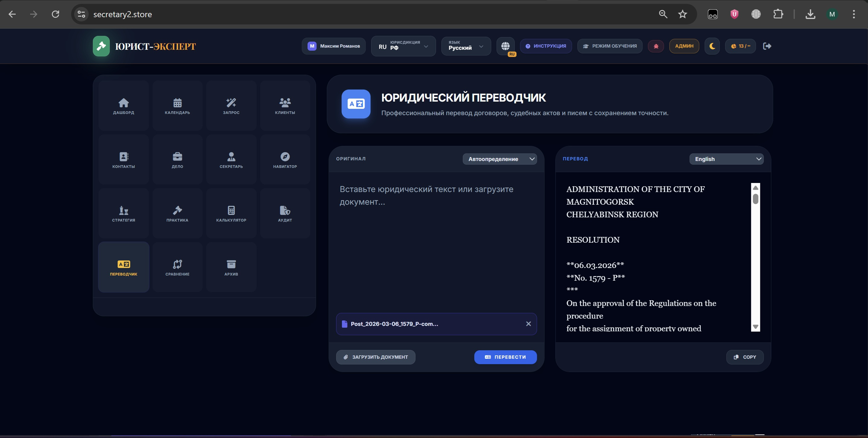This screenshot has width=868, height=438.
Task: Open the Навигатор compass module
Action: click(285, 160)
